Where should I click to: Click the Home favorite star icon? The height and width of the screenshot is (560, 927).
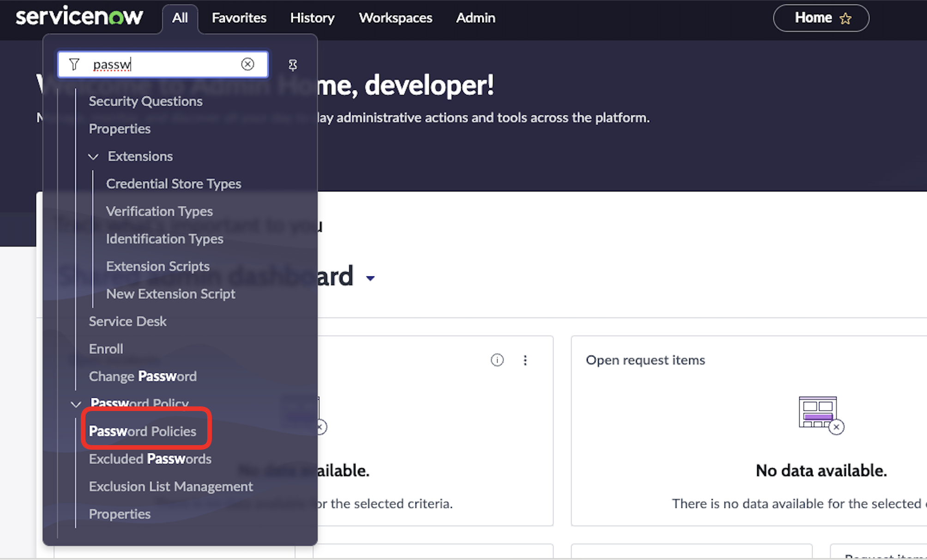845,18
